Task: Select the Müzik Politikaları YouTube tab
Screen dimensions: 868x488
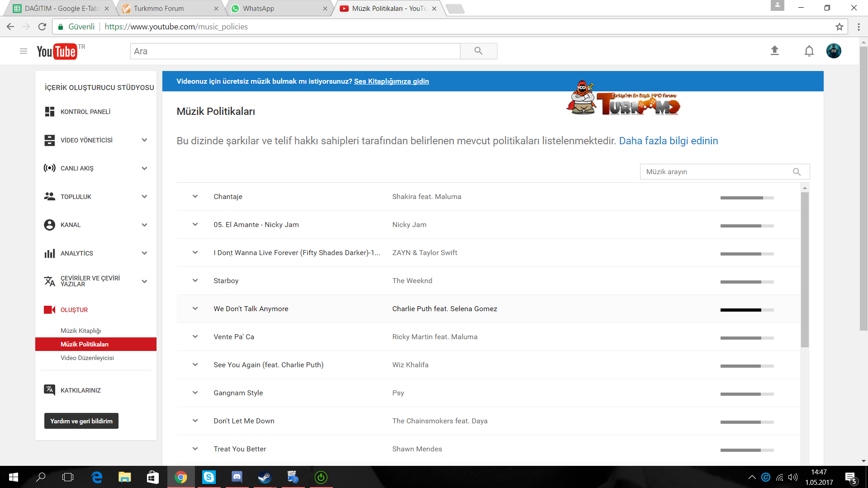Action: pyautogui.click(x=388, y=8)
